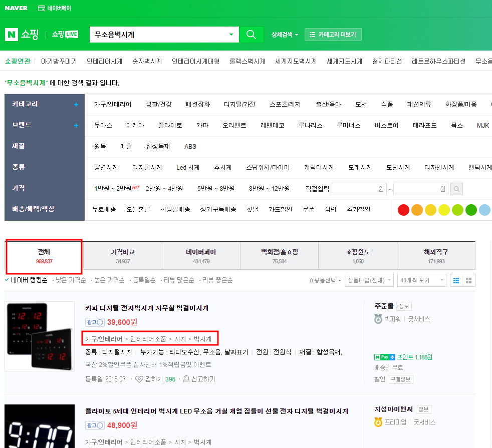Open 카파 디지털 전자벽시계 product title
This screenshot has width=492, height=448.
pyautogui.click(x=147, y=308)
